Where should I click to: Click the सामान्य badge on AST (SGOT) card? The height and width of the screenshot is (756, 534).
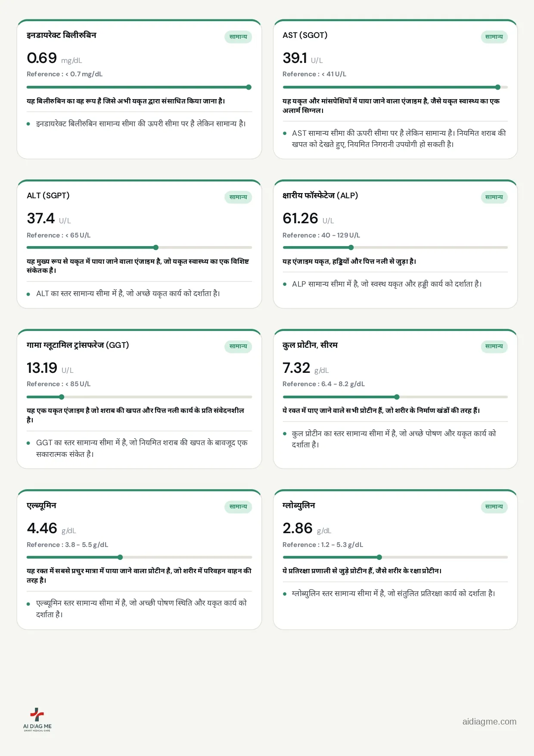(494, 37)
